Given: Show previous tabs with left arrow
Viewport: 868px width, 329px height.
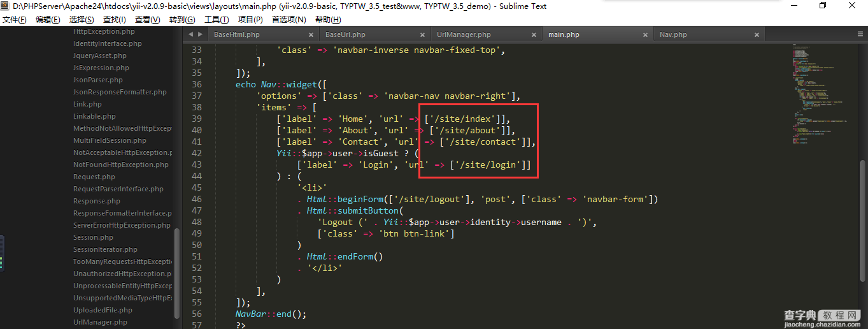Looking at the screenshot, I should coord(190,35).
